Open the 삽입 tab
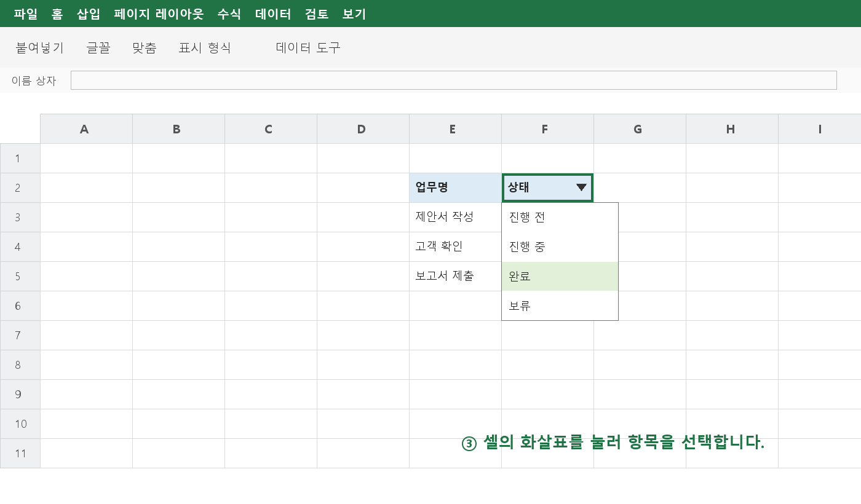Image resolution: width=861 pixels, height=504 pixels. coord(89,14)
